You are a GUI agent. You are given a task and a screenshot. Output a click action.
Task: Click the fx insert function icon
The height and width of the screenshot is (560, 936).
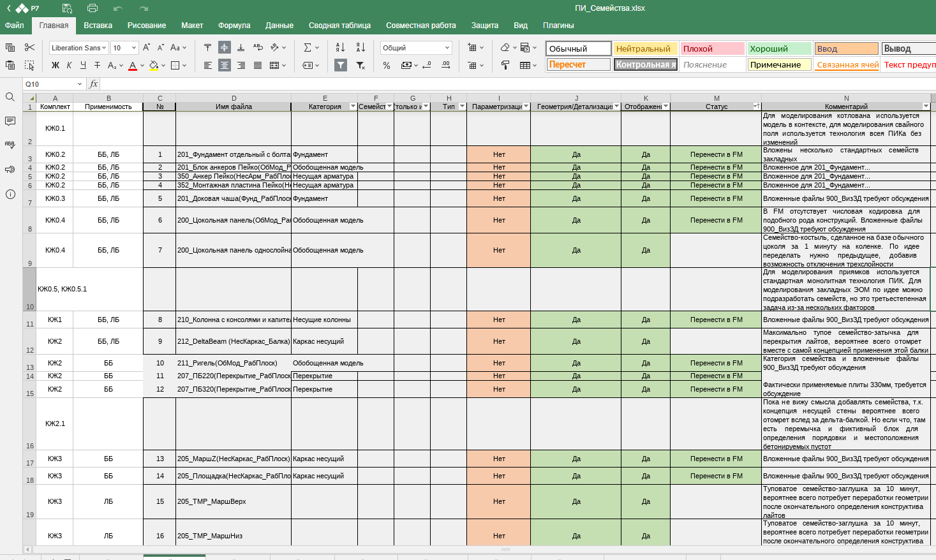click(94, 84)
